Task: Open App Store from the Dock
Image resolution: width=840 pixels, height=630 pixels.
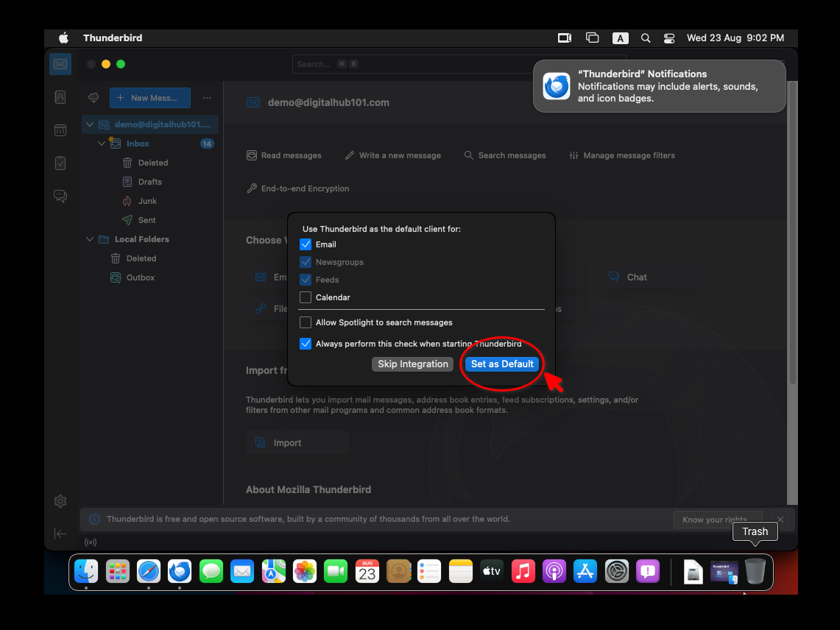Action: [585, 572]
